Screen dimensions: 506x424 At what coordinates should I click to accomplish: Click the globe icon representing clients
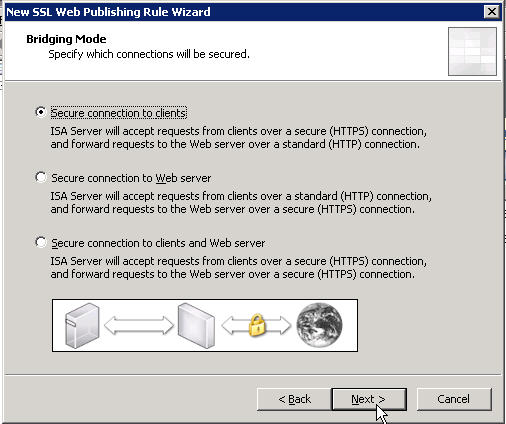coord(319,325)
